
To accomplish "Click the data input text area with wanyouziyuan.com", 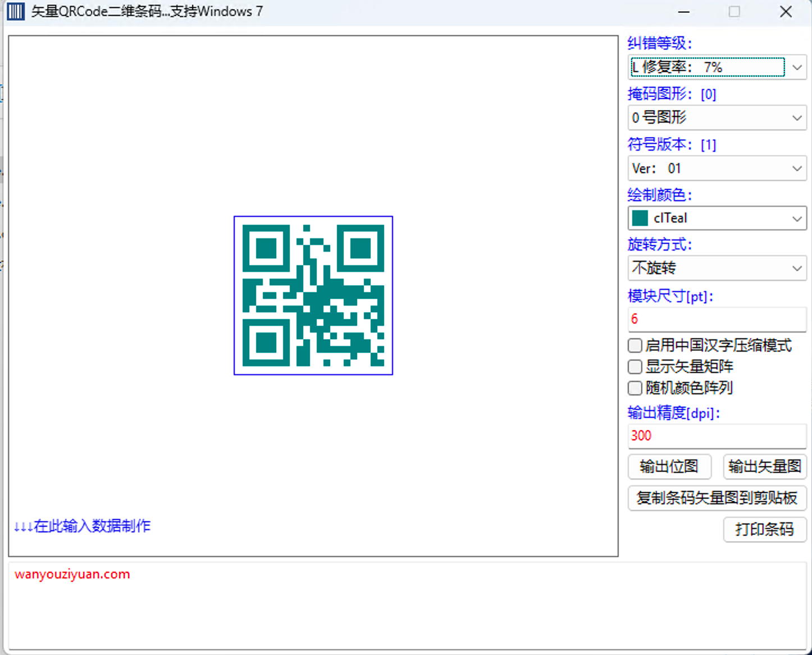I will coord(408,606).
